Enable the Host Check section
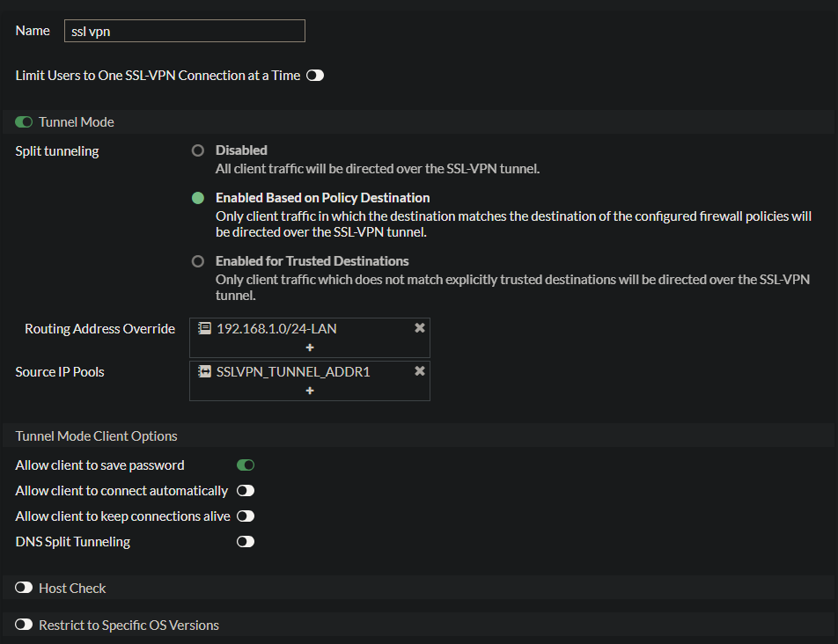The image size is (838, 644). pos(24,588)
